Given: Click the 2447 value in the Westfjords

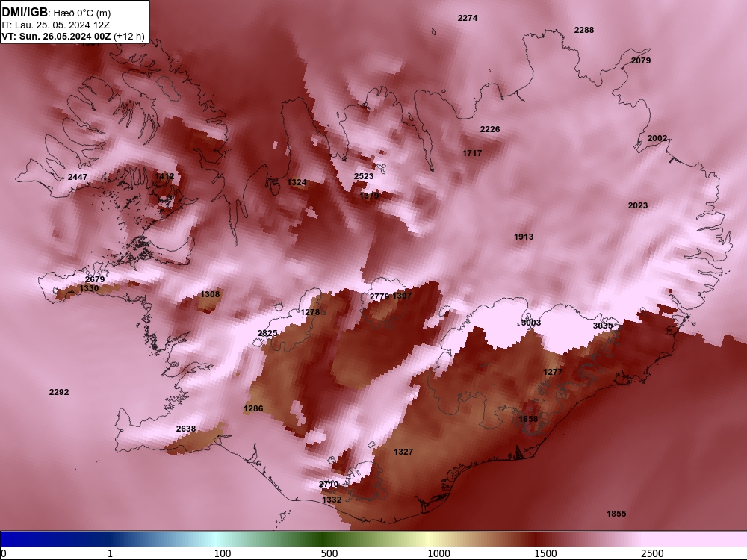Looking at the screenshot, I should coord(78,177).
